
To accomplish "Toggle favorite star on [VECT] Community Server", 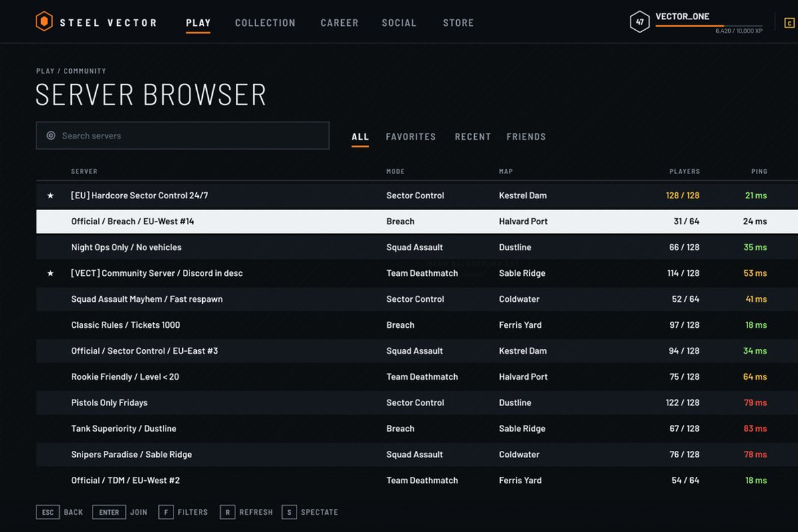I will [x=51, y=273].
